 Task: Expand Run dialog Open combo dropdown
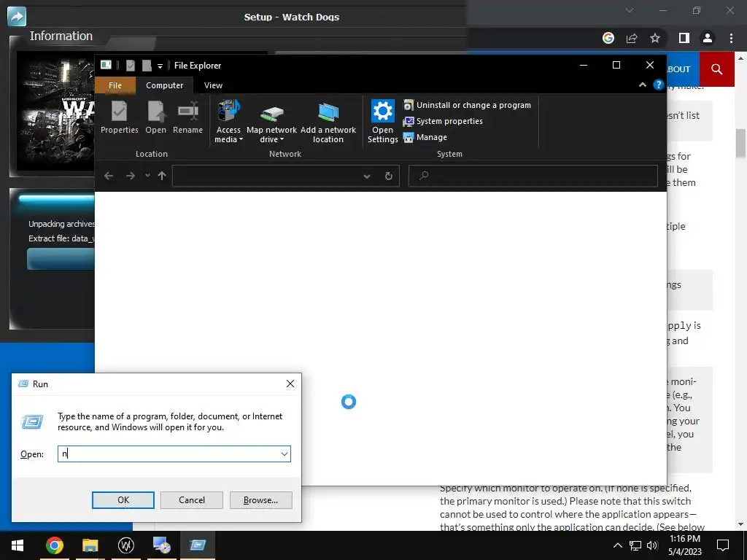pyautogui.click(x=285, y=454)
